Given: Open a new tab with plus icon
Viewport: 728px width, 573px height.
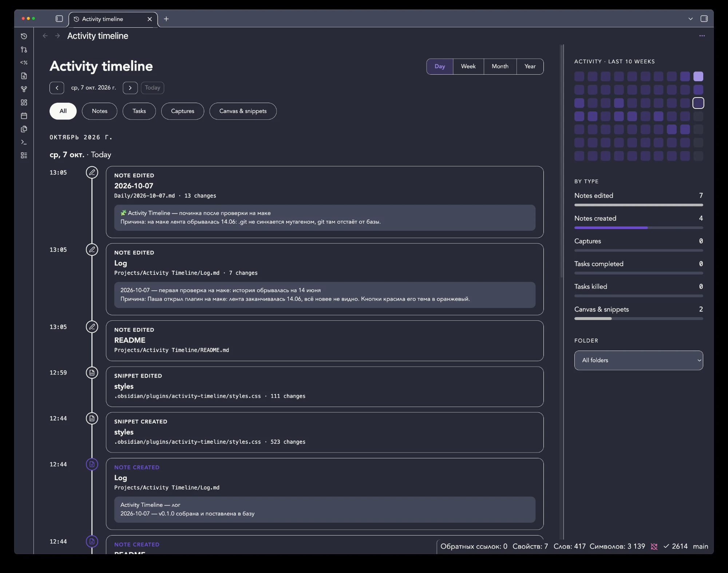Looking at the screenshot, I should 166,19.
